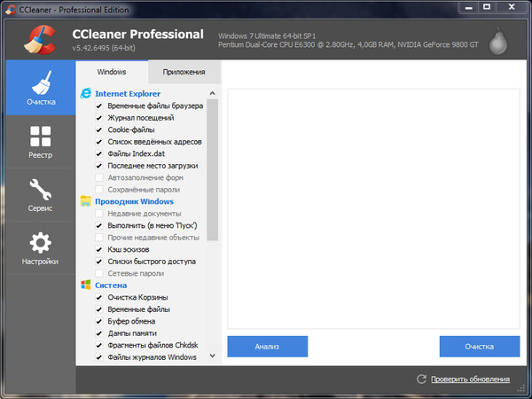Click the refresh icon beside update link
This screenshot has height=399, width=532.
(x=422, y=379)
